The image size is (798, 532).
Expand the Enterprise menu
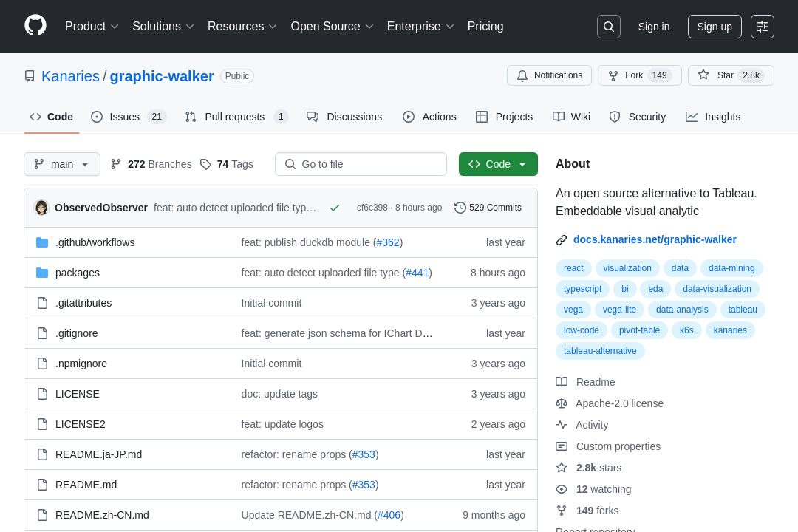[420, 27]
